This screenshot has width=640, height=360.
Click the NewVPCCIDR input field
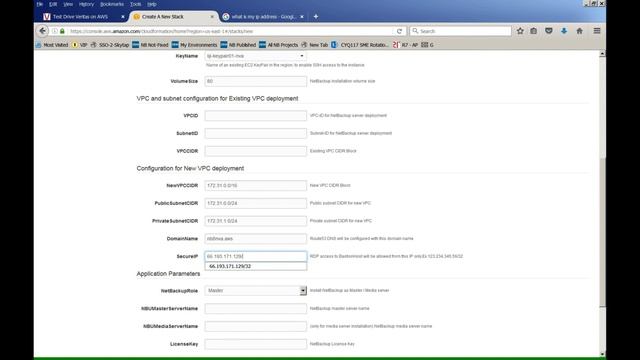coord(256,185)
